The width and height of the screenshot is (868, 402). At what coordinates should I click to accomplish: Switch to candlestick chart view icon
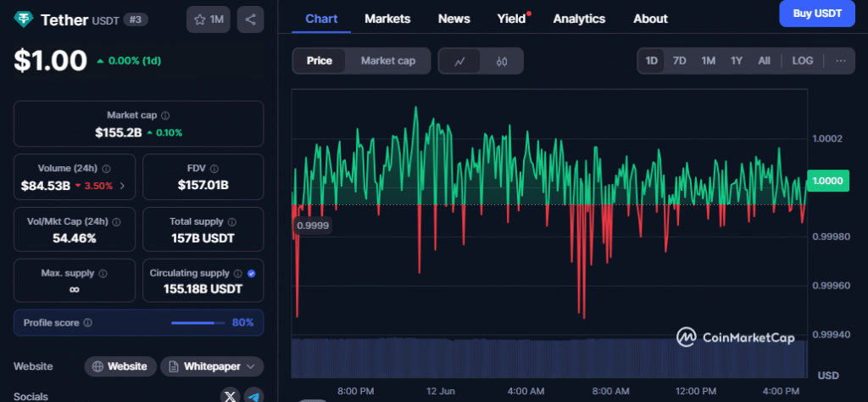[x=502, y=61]
